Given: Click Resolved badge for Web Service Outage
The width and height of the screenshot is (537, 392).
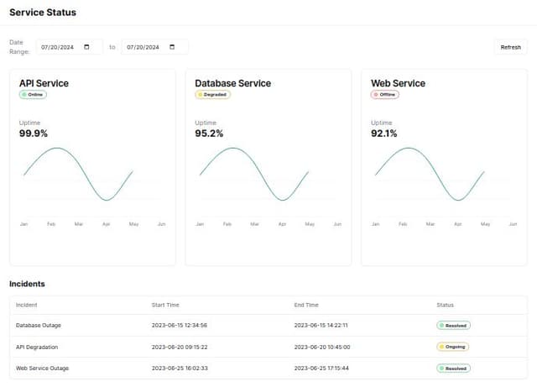Looking at the screenshot, I should pyautogui.click(x=453, y=368).
